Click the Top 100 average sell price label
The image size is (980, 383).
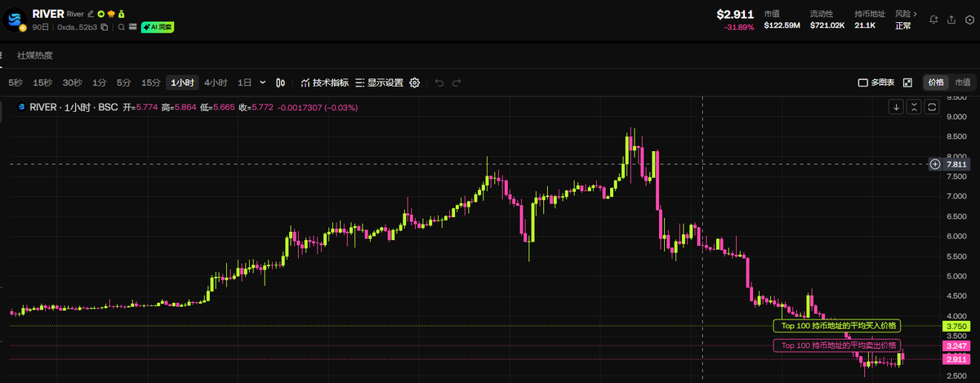(x=836, y=345)
